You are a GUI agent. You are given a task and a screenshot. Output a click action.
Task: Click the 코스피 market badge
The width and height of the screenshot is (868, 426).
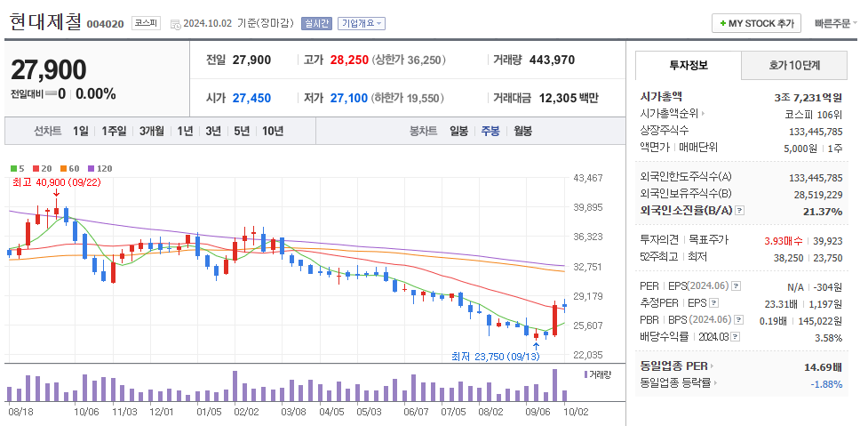click(x=146, y=23)
